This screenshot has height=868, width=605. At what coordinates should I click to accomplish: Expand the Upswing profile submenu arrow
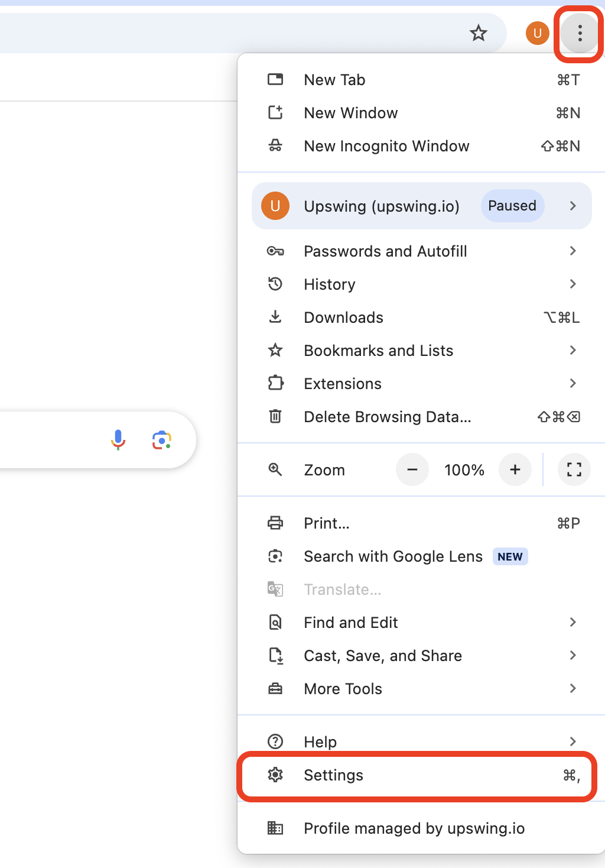(573, 206)
